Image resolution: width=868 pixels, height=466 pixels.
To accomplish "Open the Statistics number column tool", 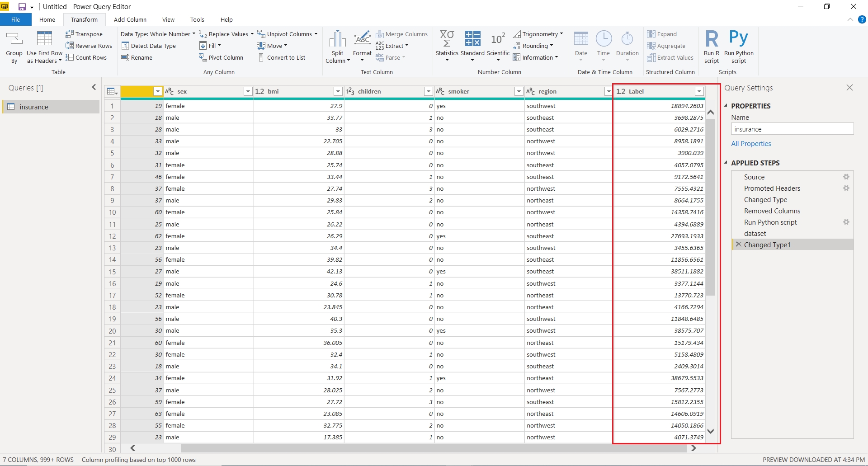I will 447,39.
